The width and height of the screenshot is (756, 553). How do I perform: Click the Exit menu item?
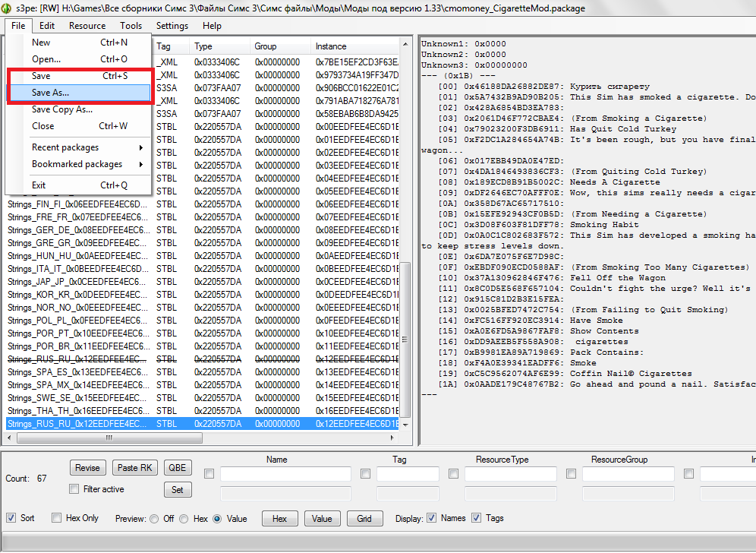pos(39,185)
